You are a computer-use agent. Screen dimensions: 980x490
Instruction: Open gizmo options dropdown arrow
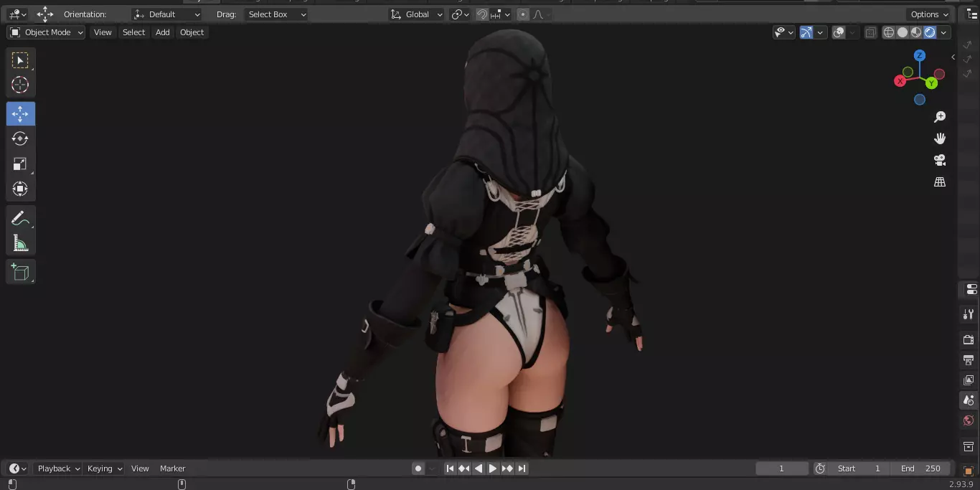pyautogui.click(x=821, y=32)
